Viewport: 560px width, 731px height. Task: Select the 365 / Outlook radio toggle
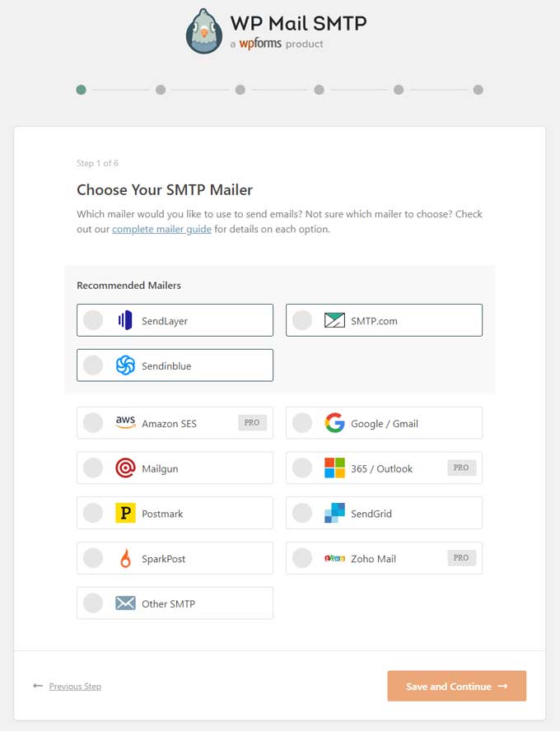click(x=302, y=468)
